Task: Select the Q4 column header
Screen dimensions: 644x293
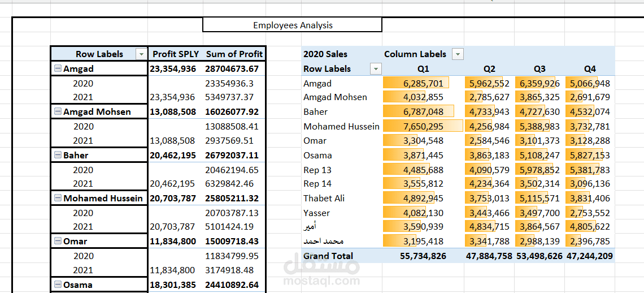Action: (590, 69)
